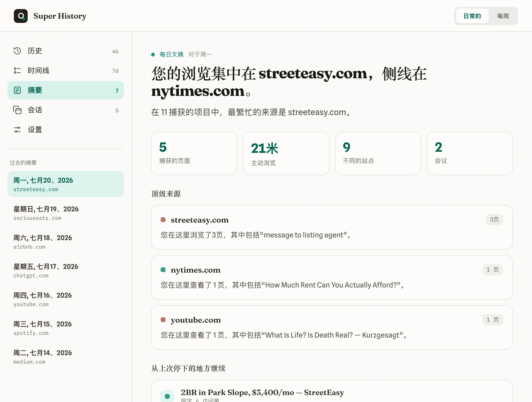Click the green icon beside 2BR in Park Slope
This screenshot has width=532, height=402.
(x=167, y=396)
